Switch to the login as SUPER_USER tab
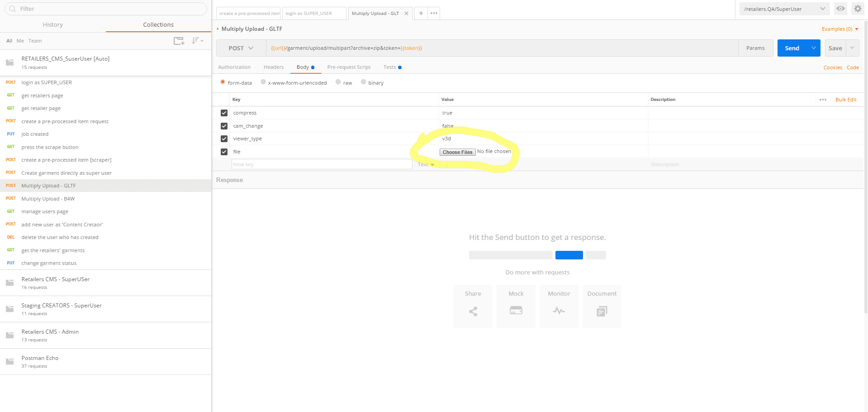Viewport: 868px width, 412px height. [314, 14]
